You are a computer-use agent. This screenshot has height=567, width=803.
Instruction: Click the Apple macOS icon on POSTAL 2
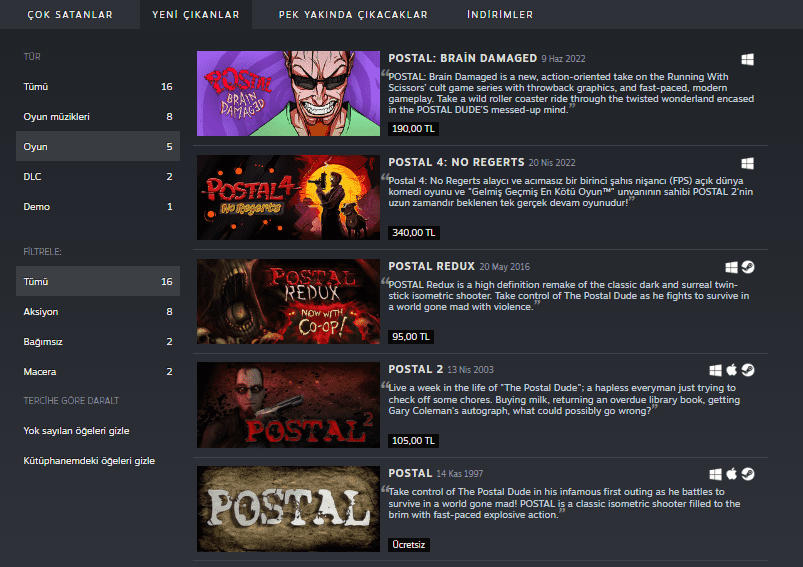(732, 370)
